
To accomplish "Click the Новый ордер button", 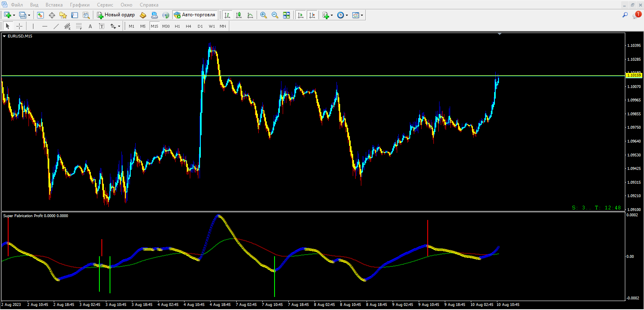I will click(116, 15).
